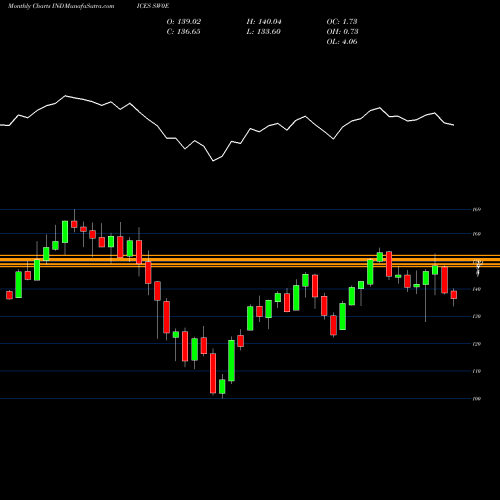Click the OL: 4.06 reading

(342, 42)
